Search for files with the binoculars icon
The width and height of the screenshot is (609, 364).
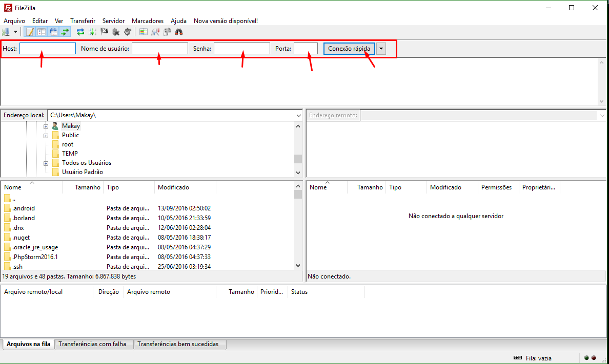click(179, 32)
